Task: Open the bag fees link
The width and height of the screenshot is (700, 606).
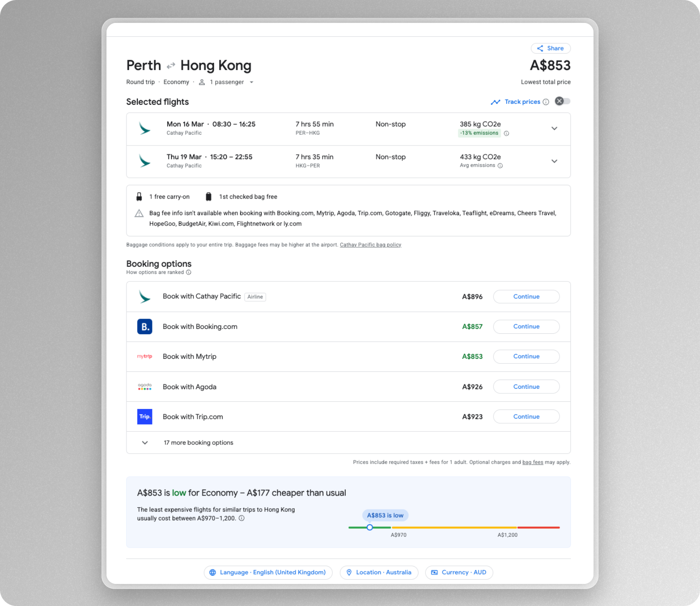Action: click(532, 462)
